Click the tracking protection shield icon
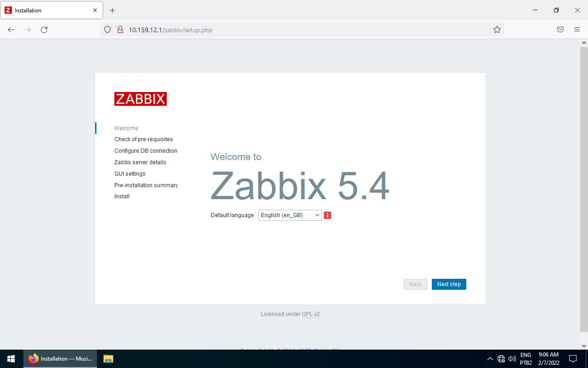The height and width of the screenshot is (368, 588). 107,29
